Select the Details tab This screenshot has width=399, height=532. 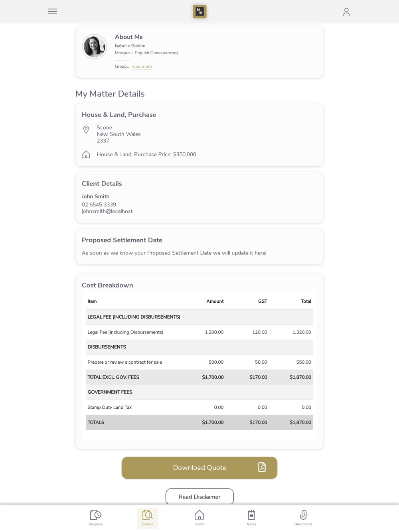(x=148, y=518)
